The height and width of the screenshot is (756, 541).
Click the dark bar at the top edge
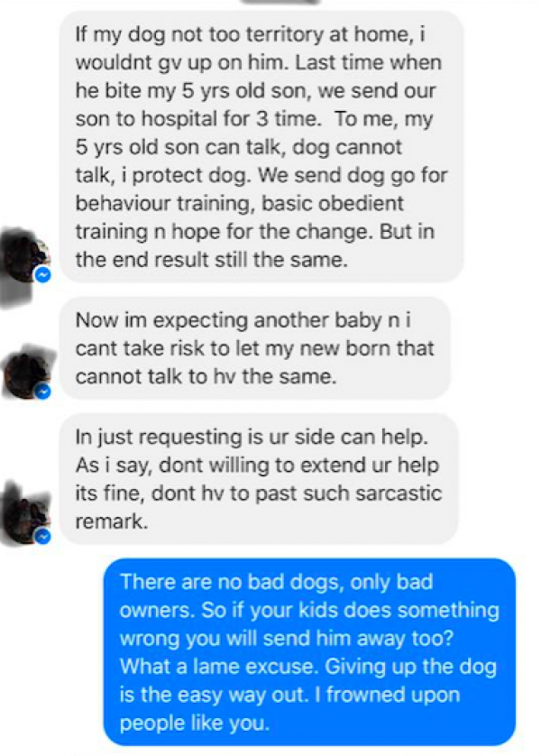pyautogui.click(x=280, y=2)
